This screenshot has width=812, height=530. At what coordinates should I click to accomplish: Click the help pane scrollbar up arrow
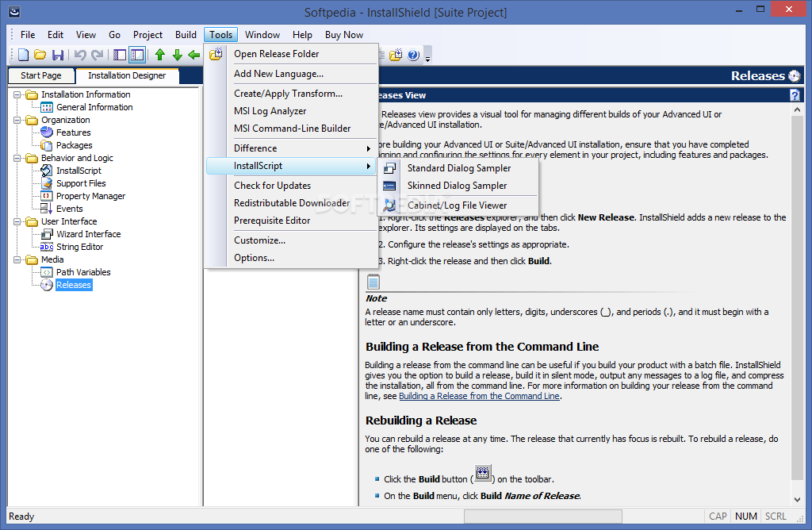pos(797,109)
